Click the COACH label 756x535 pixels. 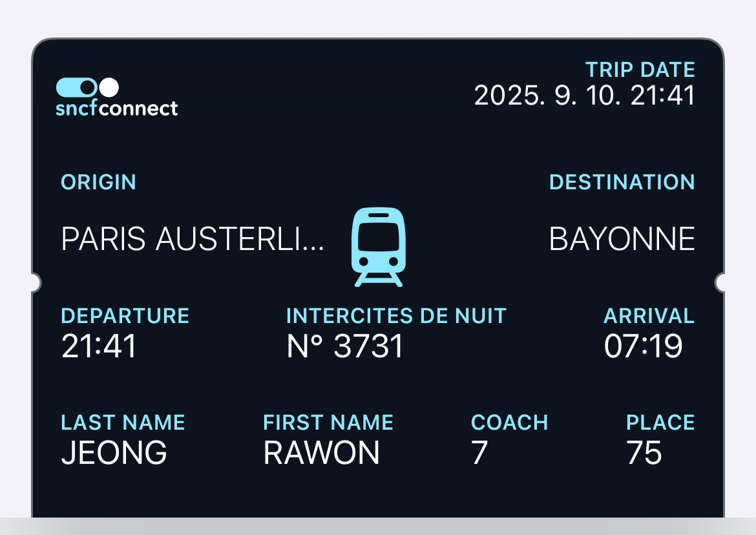tap(509, 423)
